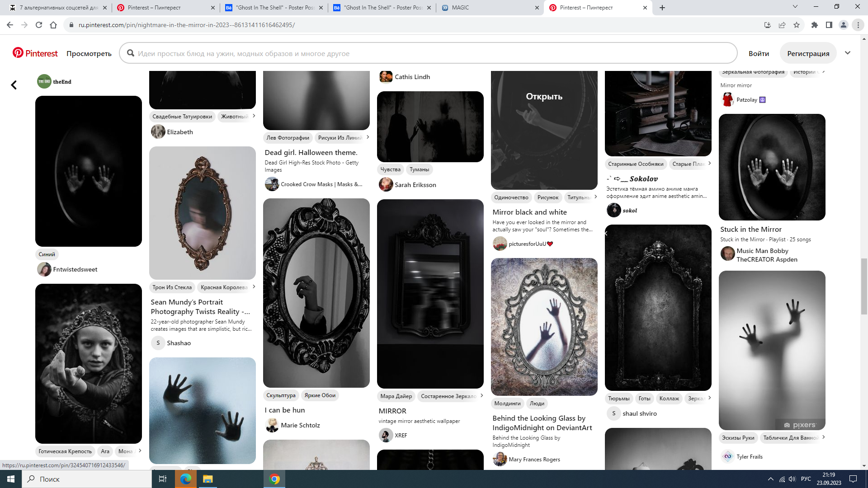The image size is (868, 488).
Task: Click the Chrome side panel icon
Action: [829, 25]
